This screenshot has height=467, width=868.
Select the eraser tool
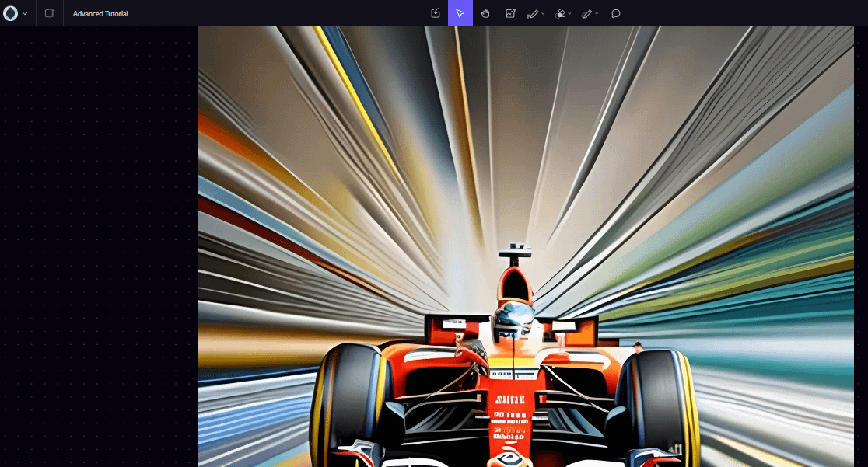[560, 14]
